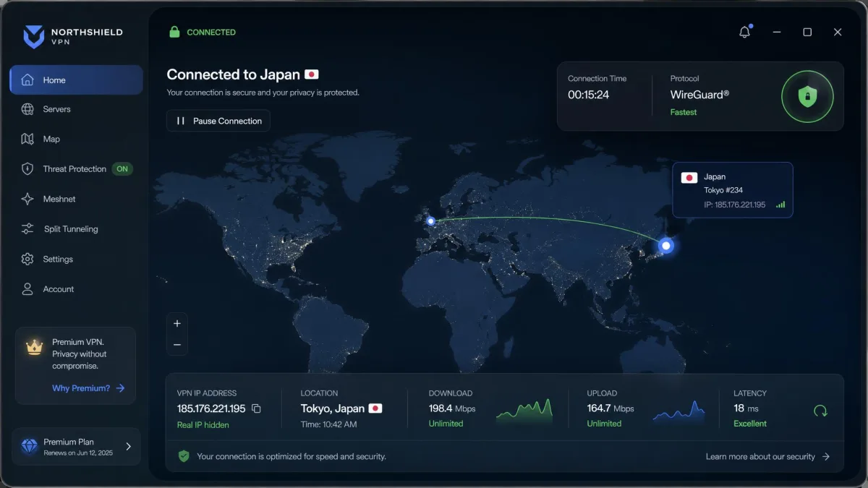This screenshot has width=868, height=488.
Task: Click the Premium Plan diamond icon
Action: point(30,446)
